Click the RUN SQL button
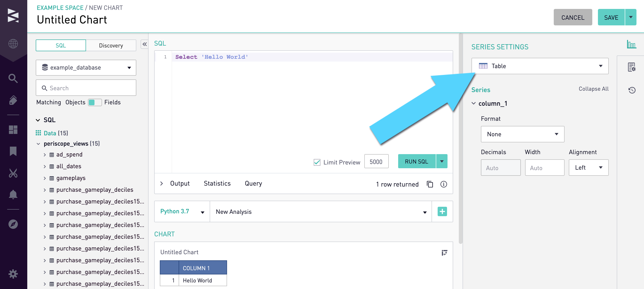Screen dimensions: 644x289 (x=416, y=161)
